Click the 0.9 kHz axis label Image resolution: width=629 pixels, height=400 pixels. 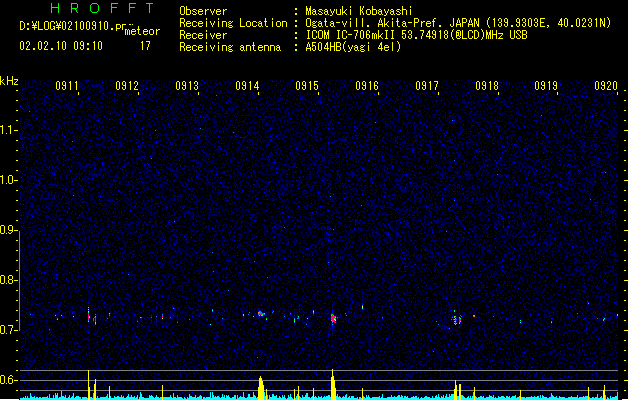pos(8,229)
